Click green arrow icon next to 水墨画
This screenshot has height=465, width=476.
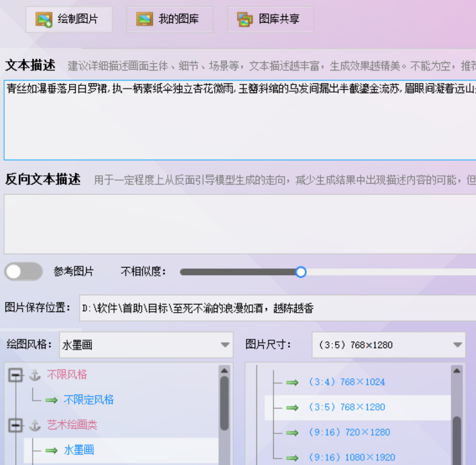click(x=52, y=450)
